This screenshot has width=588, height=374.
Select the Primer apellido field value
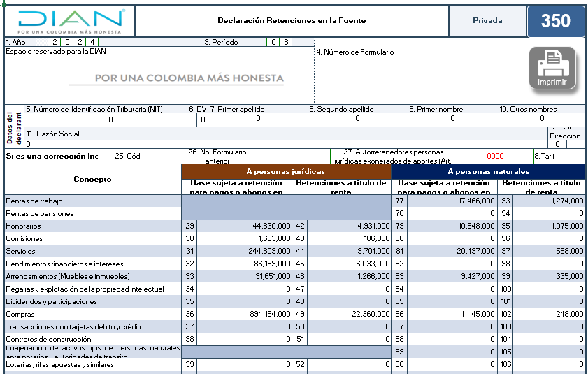click(x=258, y=119)
